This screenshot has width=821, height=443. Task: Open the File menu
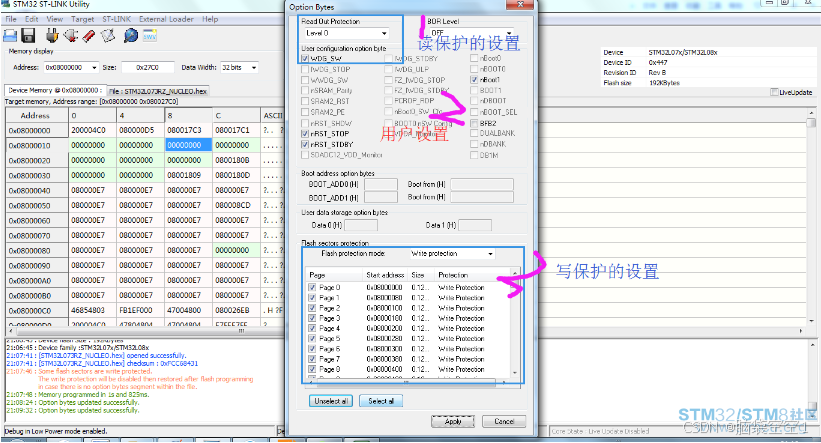point(11,19)
